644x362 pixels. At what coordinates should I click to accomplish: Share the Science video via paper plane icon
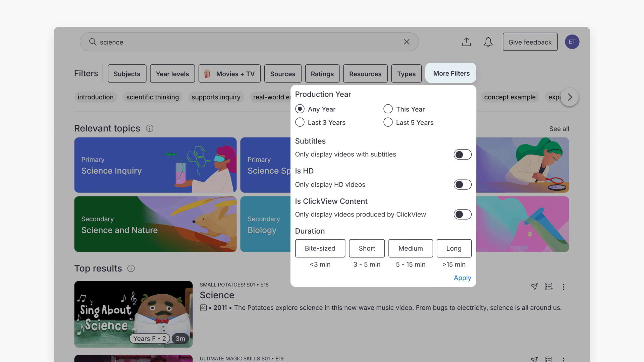click(x=534, y=287)
